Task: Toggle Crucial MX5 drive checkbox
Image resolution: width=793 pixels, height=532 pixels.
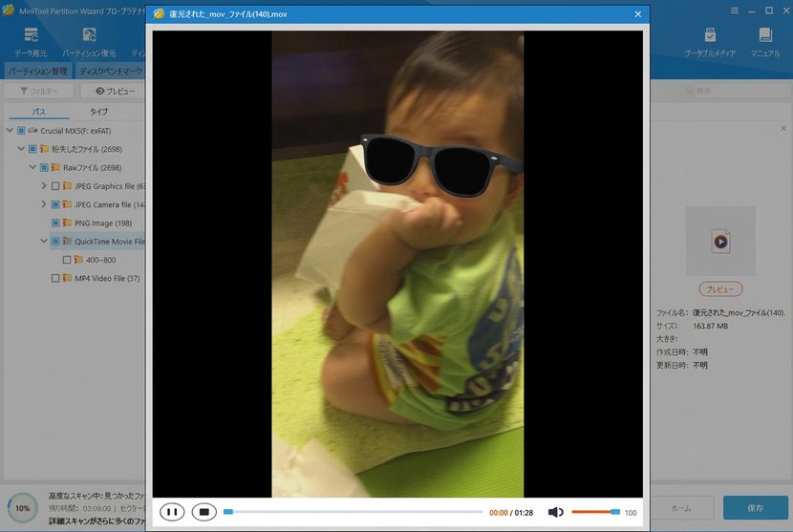Action: click(x=21, y=131)
